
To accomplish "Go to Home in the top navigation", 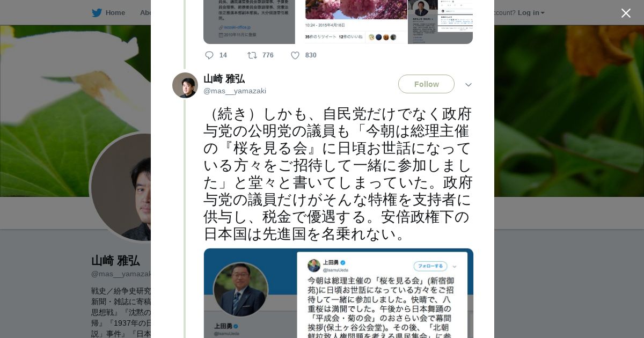I will click(115, 12).
